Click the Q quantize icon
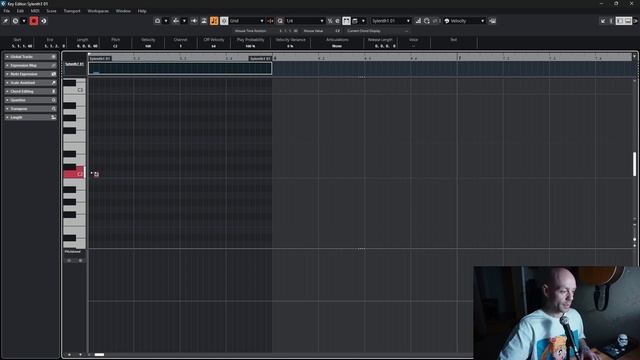 (280, 21)
